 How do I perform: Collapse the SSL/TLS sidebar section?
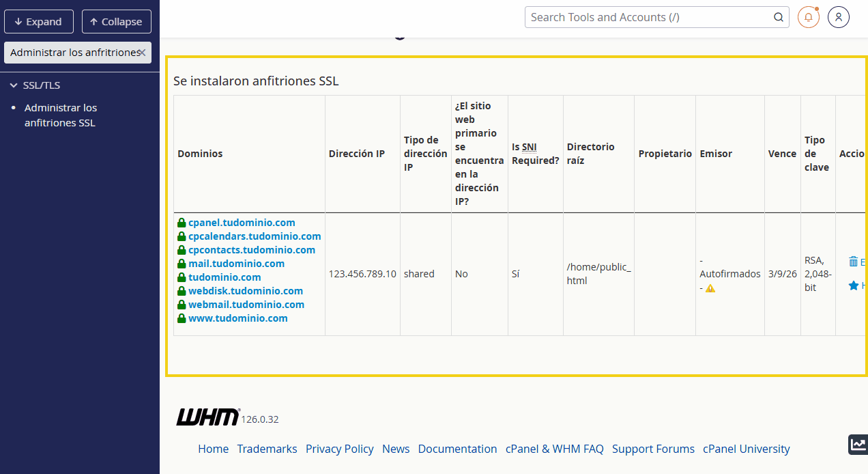14,85
